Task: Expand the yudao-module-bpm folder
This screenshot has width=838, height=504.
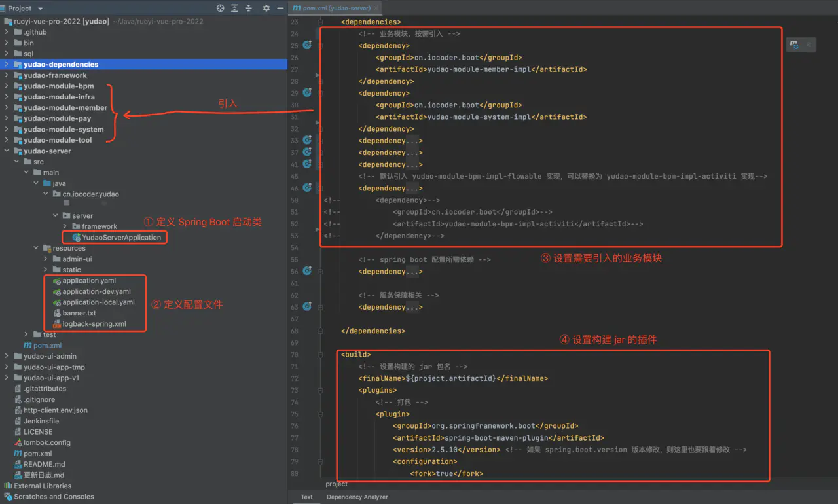Action: [x=7, y=86]
